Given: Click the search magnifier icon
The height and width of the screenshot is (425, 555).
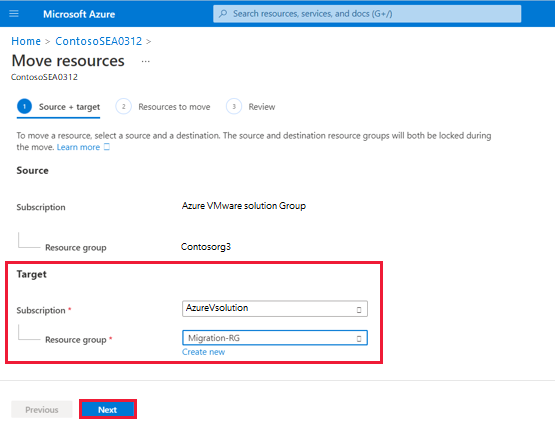Looking at the screenshot, I should click(223, 14).
